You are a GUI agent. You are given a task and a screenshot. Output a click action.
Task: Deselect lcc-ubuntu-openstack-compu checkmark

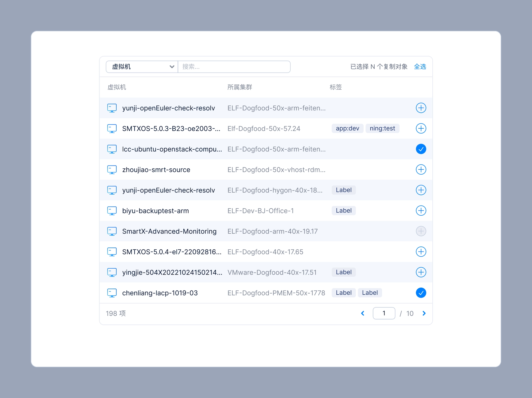coord(421,149)
